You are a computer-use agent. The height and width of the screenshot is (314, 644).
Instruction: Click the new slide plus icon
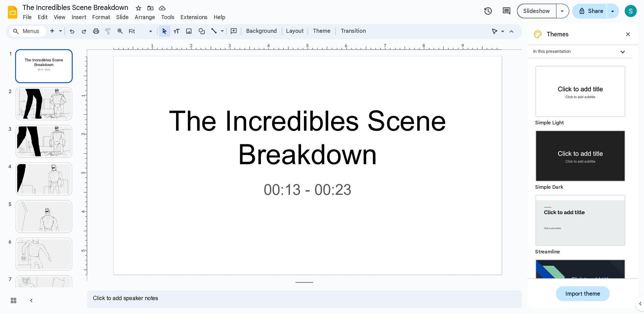pos(52,31)
